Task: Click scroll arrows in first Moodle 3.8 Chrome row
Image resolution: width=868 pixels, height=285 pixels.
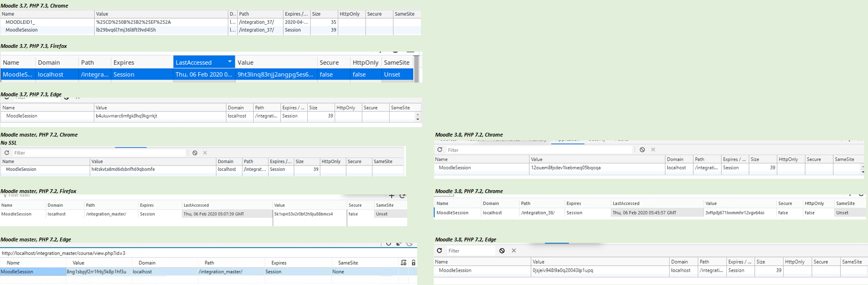Action: point(863,169)
